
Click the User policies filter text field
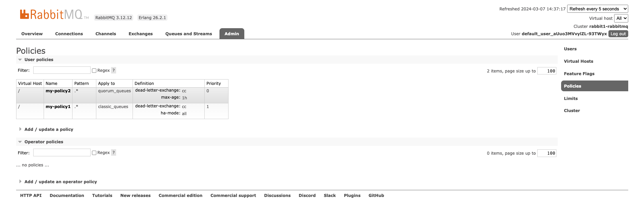click(62, 70)
